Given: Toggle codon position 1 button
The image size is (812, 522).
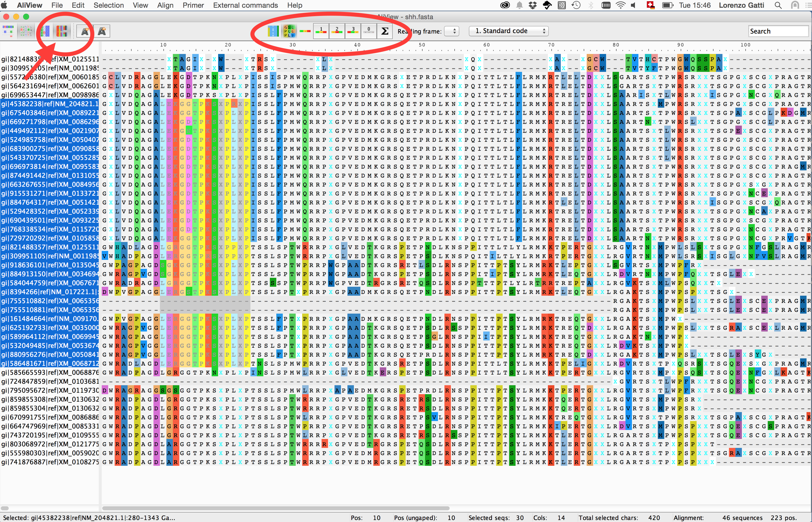Looking at the screenshot, I should [321, 31].
